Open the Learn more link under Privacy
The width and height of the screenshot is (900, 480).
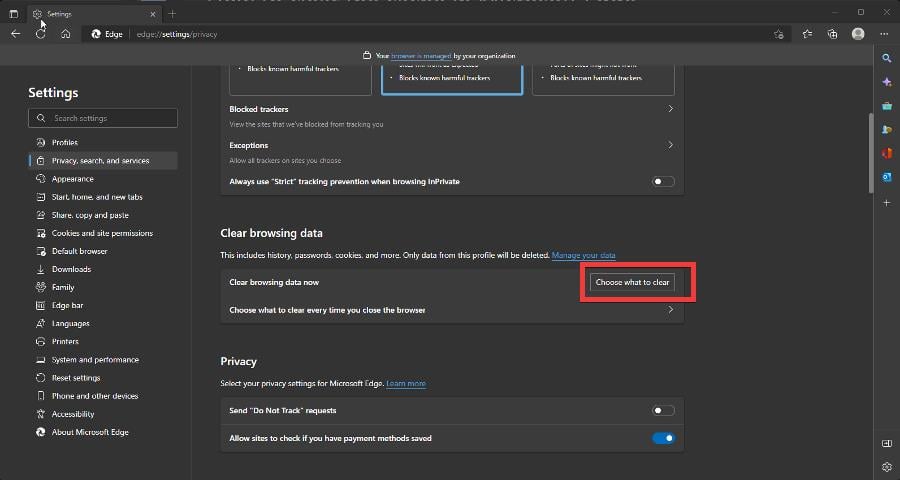click(x=406, y=384)
